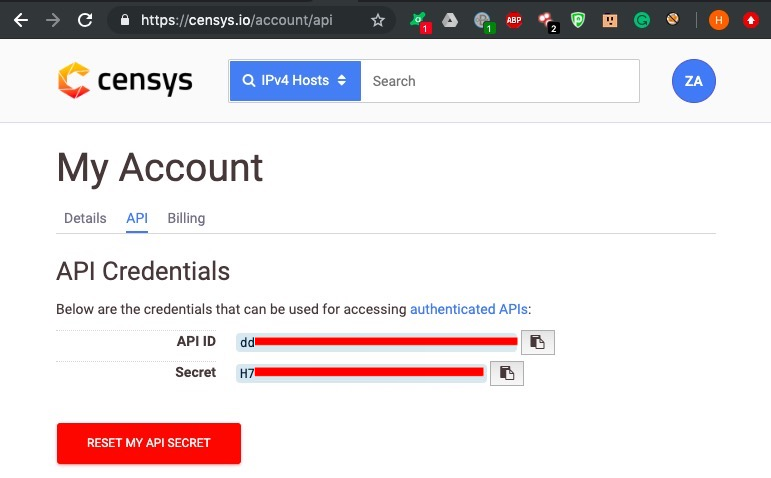Open the orange face extension icon
The image size is (771, 478).
coord(610,20)
